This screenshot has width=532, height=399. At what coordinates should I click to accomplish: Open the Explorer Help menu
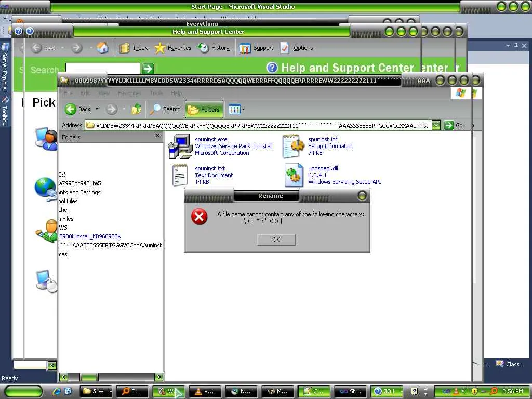[x=176, y=93]
